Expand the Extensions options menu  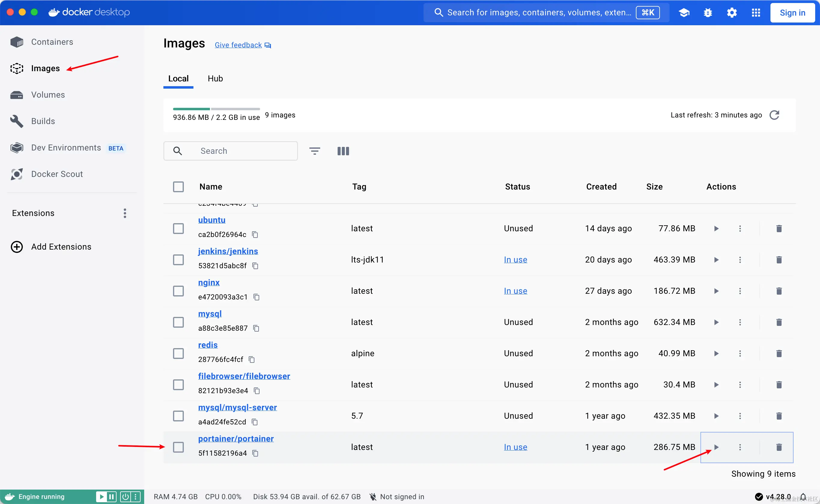click(125, 213)
